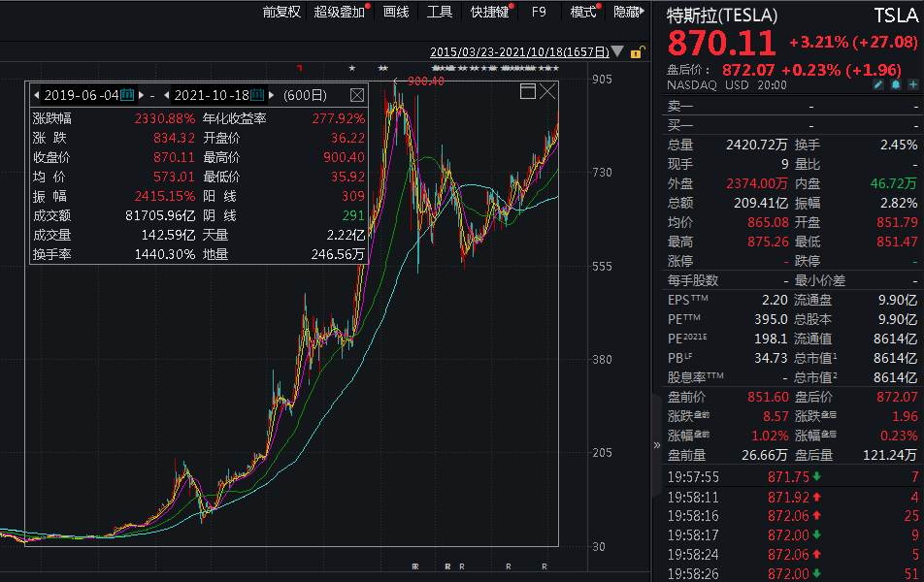Expand the chart date range dropdown triangle
Image resolution: width=924 pixels, height=582 pixels.
pos(617,51)
